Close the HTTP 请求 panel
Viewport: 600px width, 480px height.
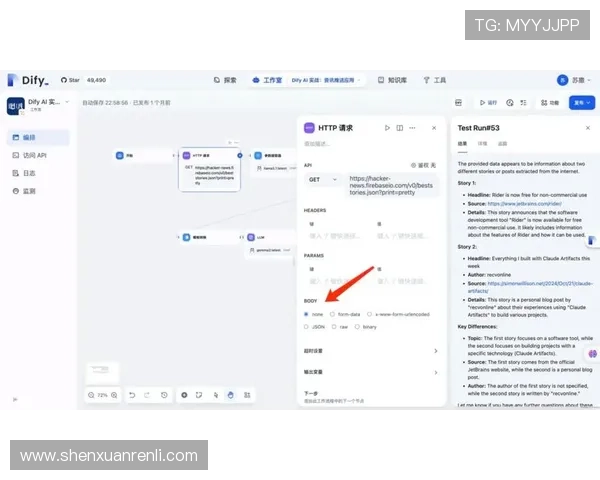pos(434,128)
